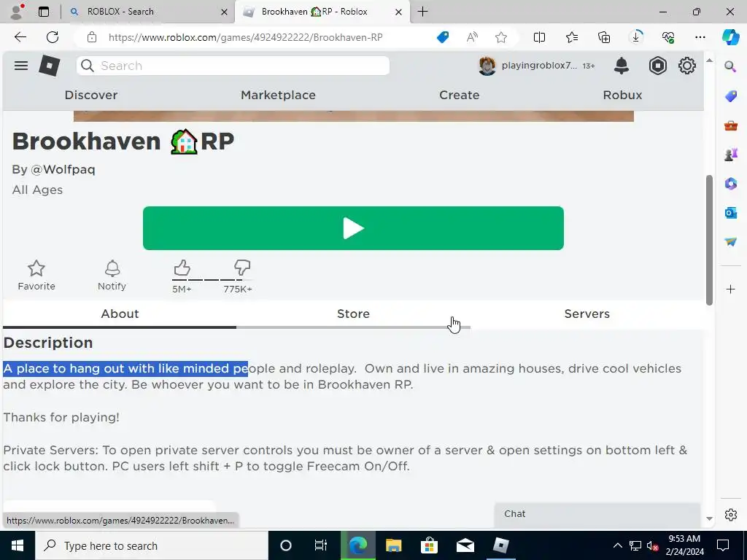View site information lock icon
Image resolution: width=747 pixels, height=560 pixels.
point(92,37)
